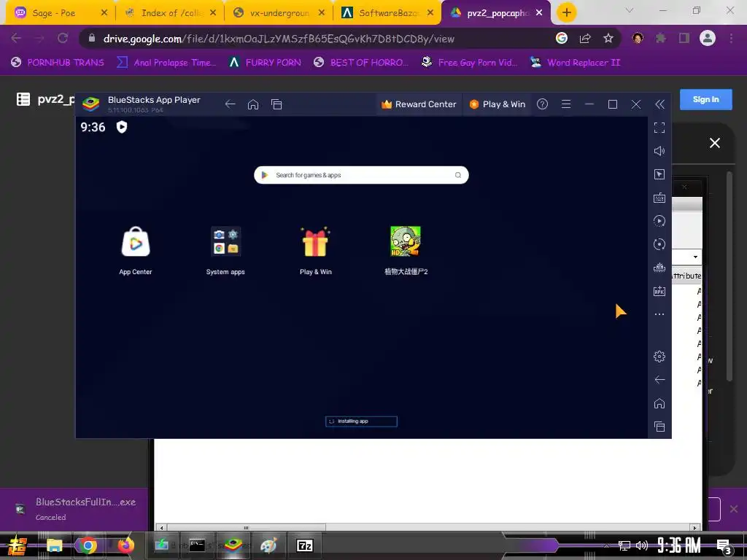Open Chrome profile avatar

click(708, 38)
